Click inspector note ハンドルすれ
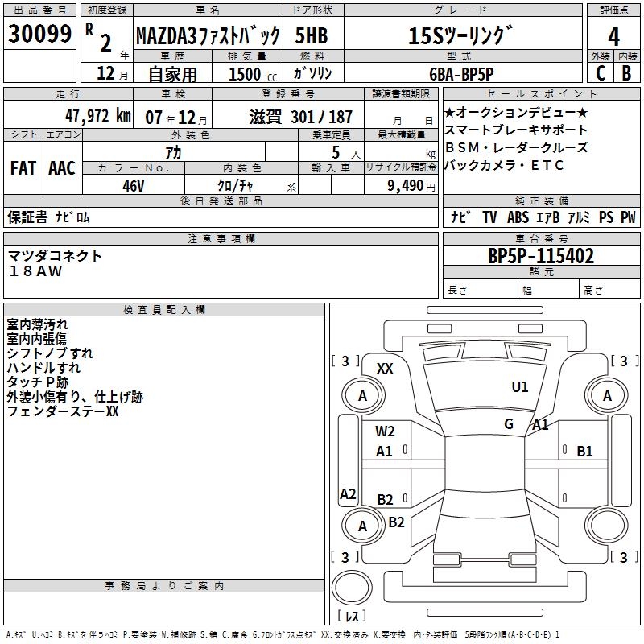644x644 pixels. (x=43, y=368)
